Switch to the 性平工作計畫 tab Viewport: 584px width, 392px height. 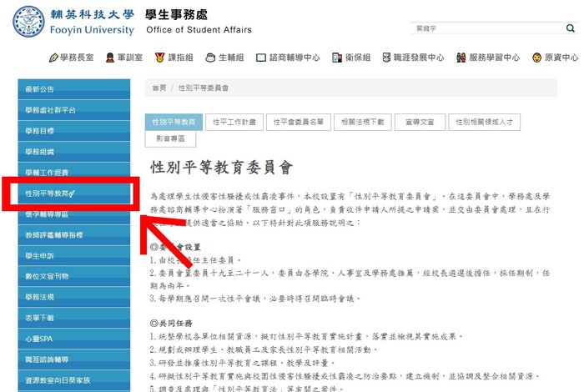coord(234,121)
